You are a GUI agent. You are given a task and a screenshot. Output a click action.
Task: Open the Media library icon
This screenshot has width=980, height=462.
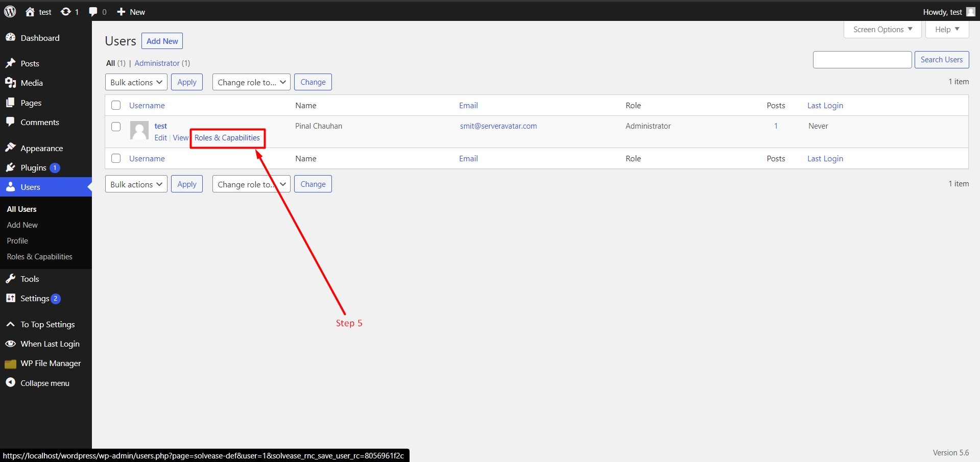pyautogui.click(x=10, y=83)
